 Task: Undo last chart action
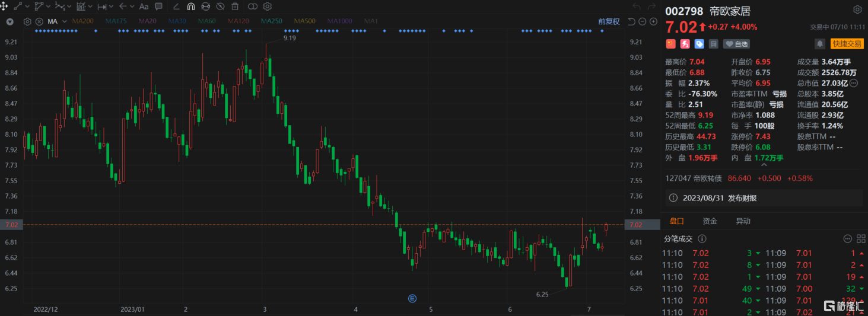pyautogui.click(x=636, y=7)
